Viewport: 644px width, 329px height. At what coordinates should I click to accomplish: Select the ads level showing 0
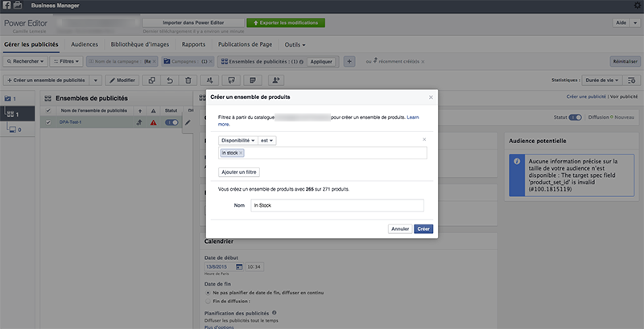tap(15, 130)
